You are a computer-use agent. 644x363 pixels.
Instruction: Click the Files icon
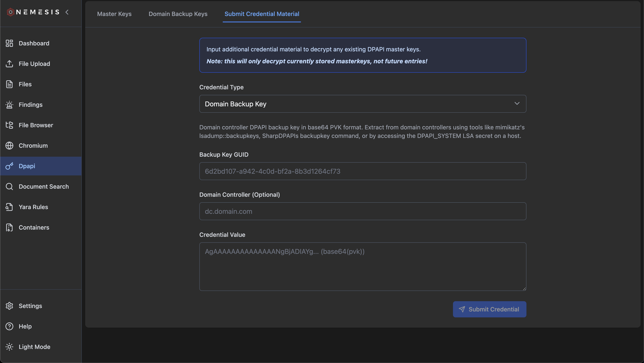click(x=10, y=84)
